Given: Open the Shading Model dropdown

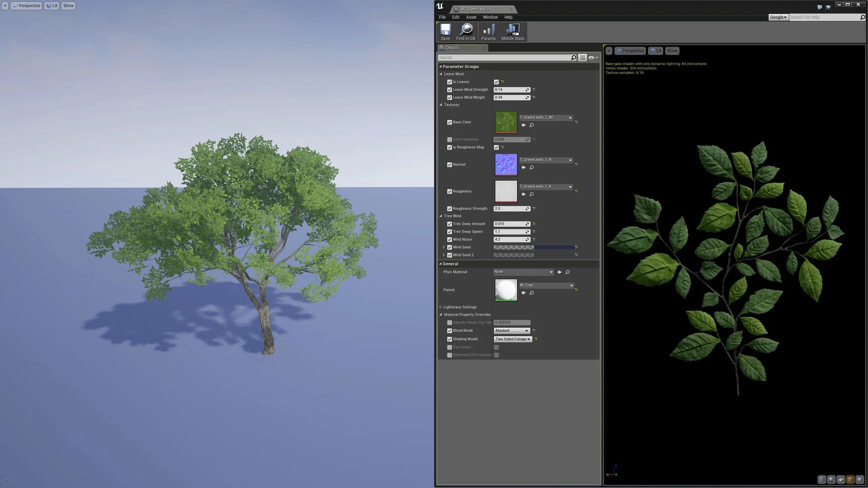Looking at the screenshot, I should [x=513, y=339].
